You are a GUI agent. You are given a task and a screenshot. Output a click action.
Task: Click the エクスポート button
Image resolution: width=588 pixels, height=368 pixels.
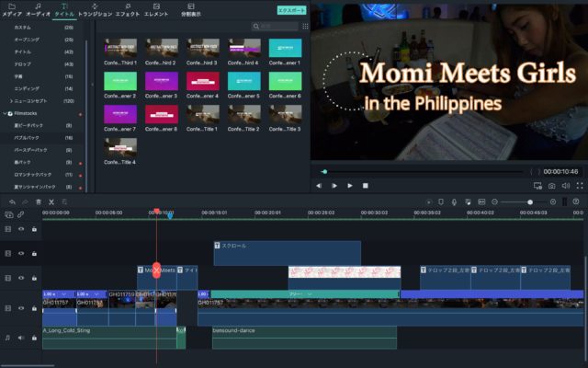click(x=290, y=10)
